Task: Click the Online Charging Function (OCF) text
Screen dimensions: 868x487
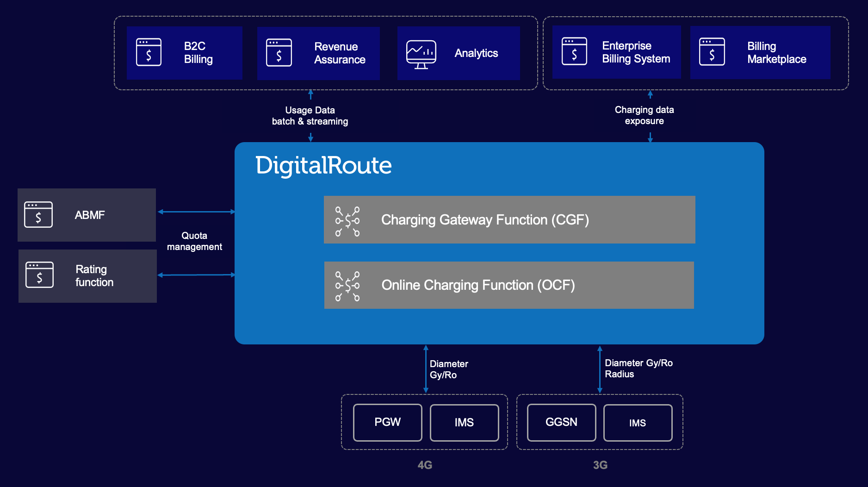Action: click(x=478, y=285)
